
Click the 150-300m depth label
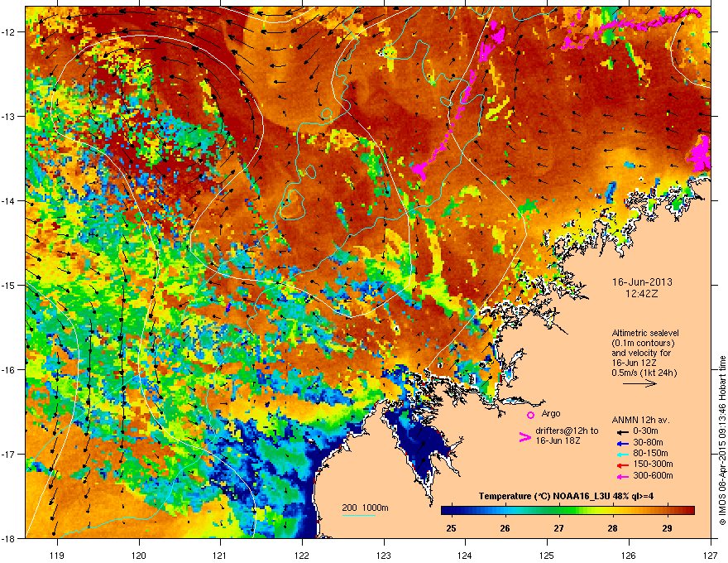653,464
